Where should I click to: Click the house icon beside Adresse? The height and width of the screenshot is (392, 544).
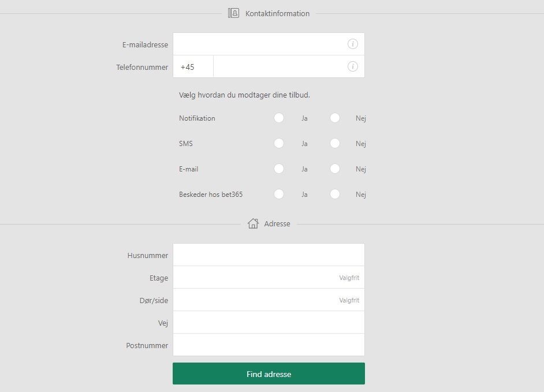point(252,223)
